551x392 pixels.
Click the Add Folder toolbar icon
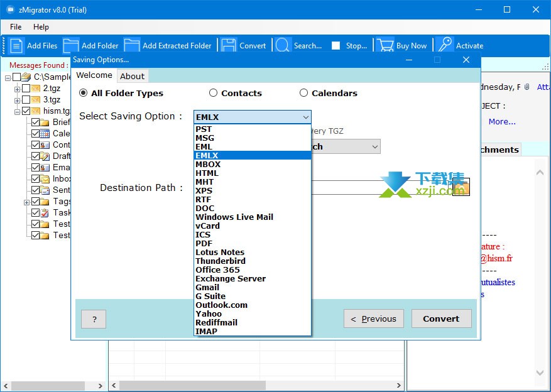70,46
